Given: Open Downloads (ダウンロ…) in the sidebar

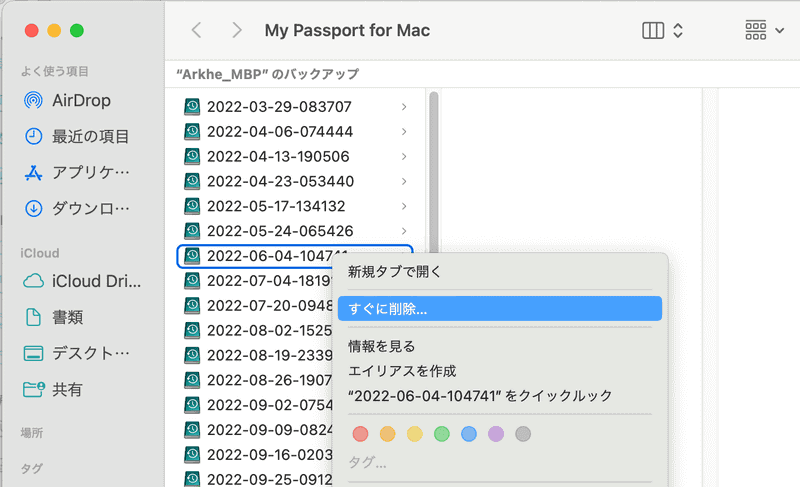Looking at the screenshot, I should (x=77, y=209).
